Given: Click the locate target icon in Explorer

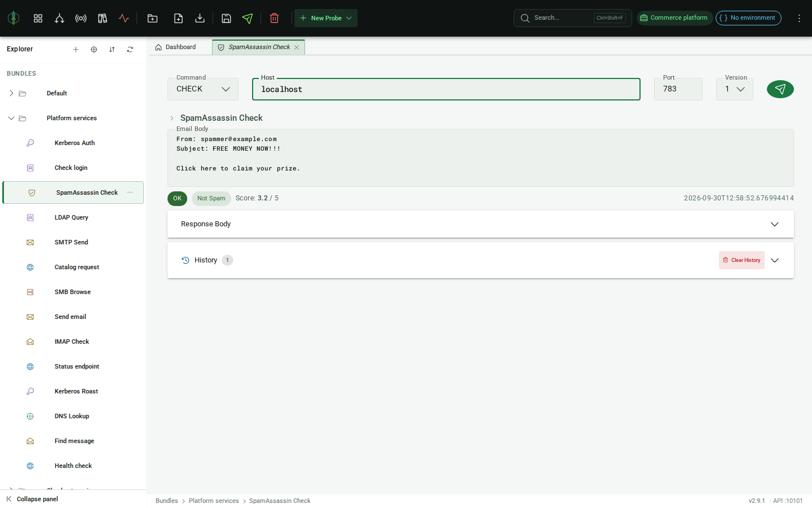Looking at the screenshot, I should [94, 49].
